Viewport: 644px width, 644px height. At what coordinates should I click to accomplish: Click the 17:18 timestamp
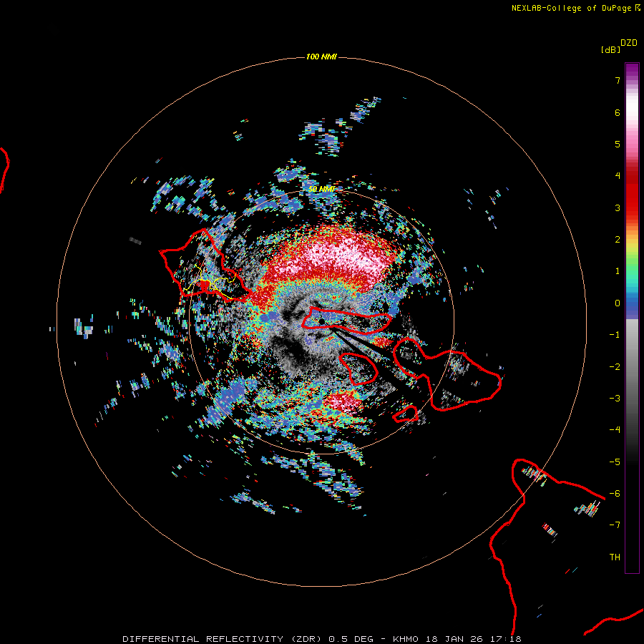(x=506, y=639)
